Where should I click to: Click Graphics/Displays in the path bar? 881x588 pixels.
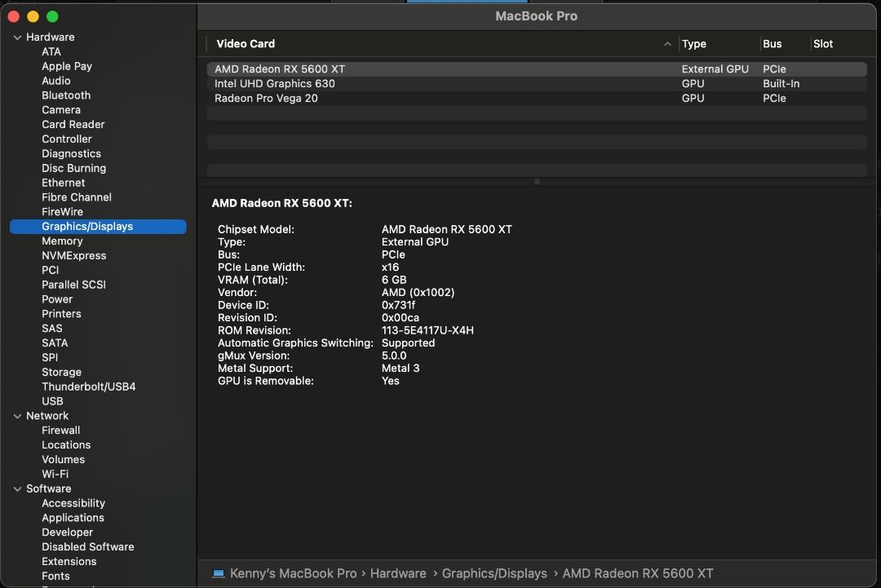coord(494,573)
